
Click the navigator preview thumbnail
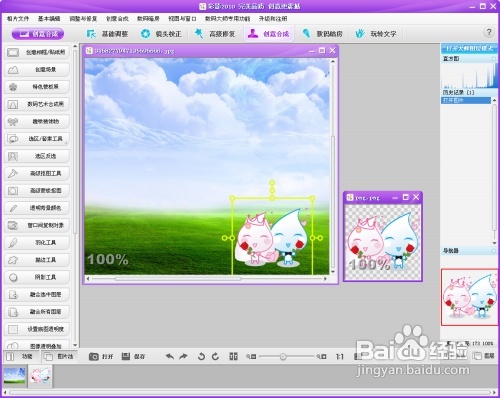click(469, 297)
